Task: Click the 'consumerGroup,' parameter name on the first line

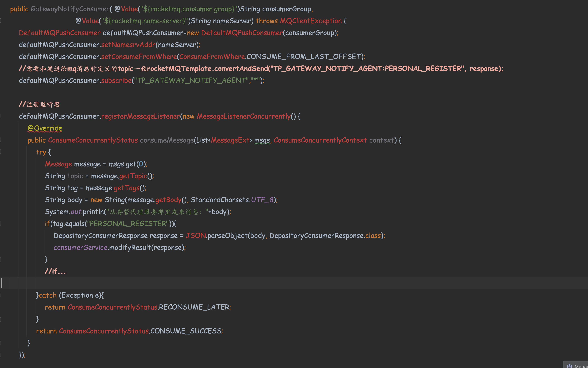Action: tap(287, 9)
